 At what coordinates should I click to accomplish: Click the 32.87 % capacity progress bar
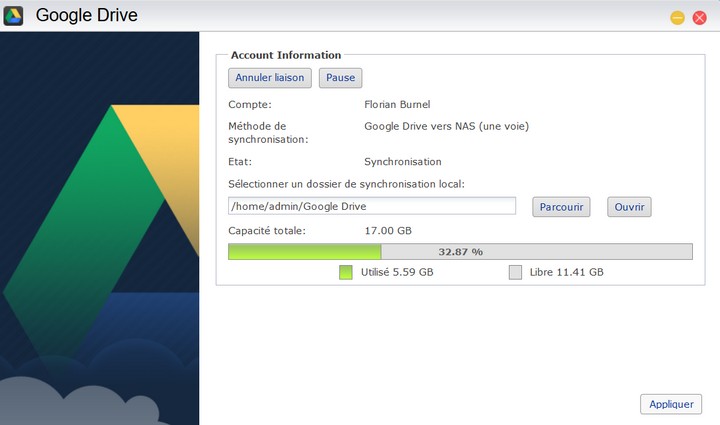[460, 252]
